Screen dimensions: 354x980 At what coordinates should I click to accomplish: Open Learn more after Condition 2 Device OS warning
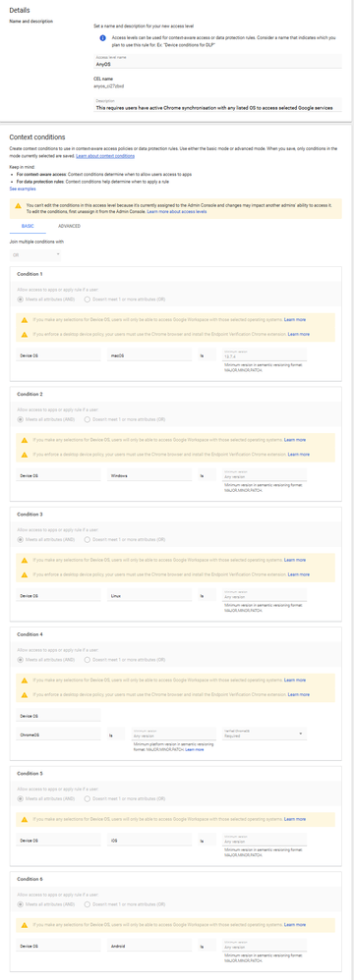pyautogui.click(x=295, y=439)
